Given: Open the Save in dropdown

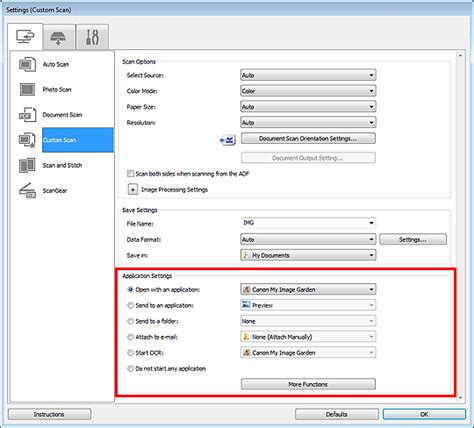Looking at the screenshot, I should tap(308, 255).
